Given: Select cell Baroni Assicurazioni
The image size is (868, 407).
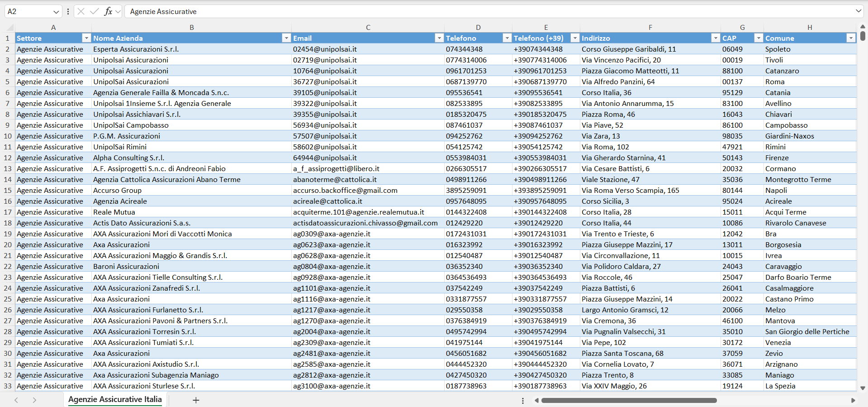Looking at the screenshot, I should point(191,266).
